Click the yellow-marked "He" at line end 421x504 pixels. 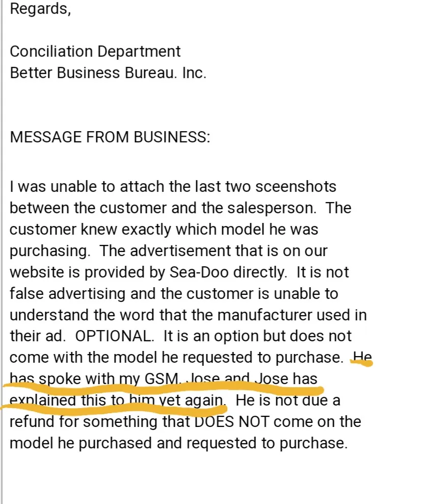tap(363, 357)
